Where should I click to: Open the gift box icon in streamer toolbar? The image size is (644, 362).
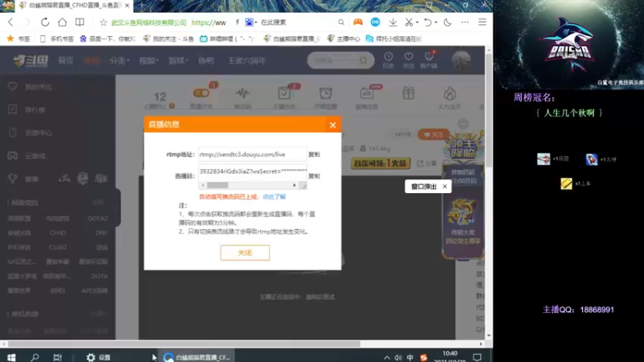point(408,93)
